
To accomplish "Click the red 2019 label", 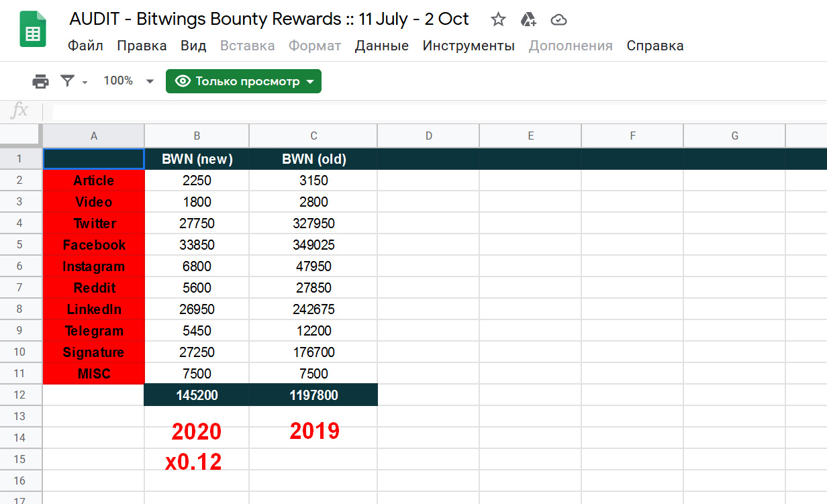I will [315, 431].
